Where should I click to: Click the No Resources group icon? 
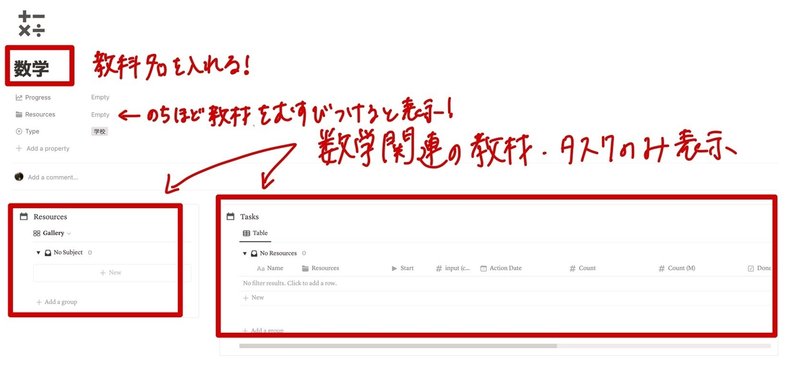254,253
